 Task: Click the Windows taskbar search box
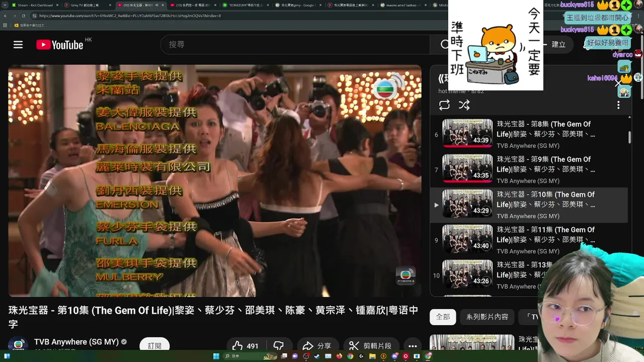pos(250,356)
